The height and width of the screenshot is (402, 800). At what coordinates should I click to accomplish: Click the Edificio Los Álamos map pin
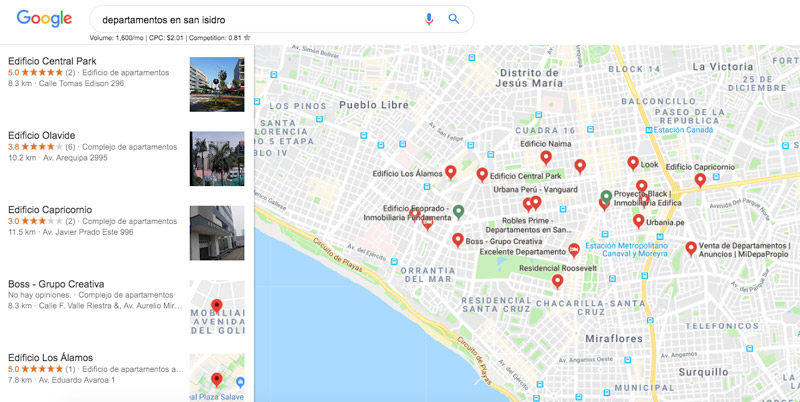pyautogui.click(x=450, y=172)
